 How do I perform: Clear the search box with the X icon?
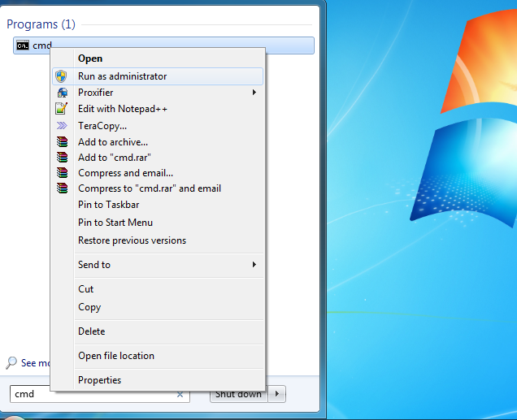(180, 394)
